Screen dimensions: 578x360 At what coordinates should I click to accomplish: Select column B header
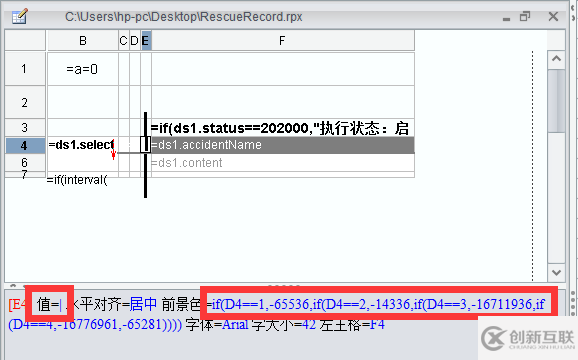[x=83, y=41]
